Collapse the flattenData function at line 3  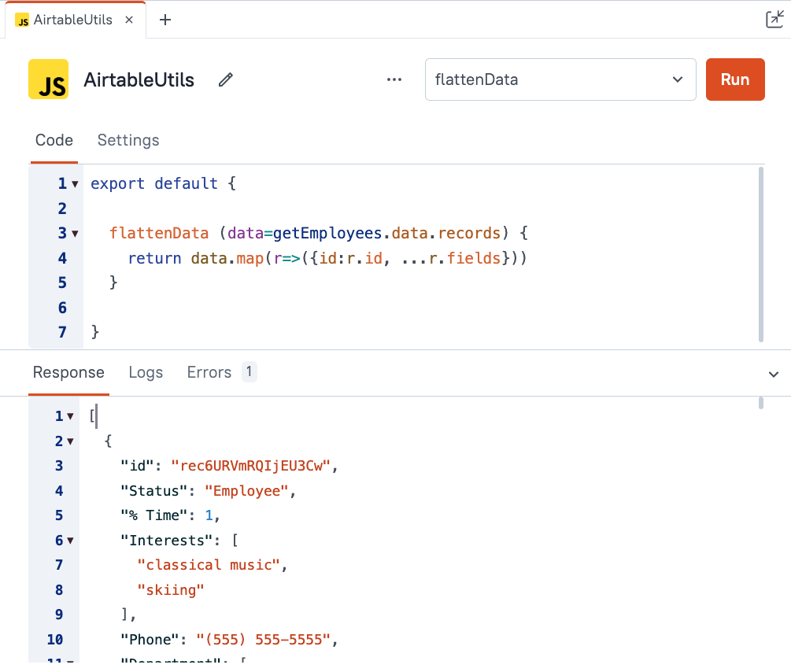(x=73, y=233)
